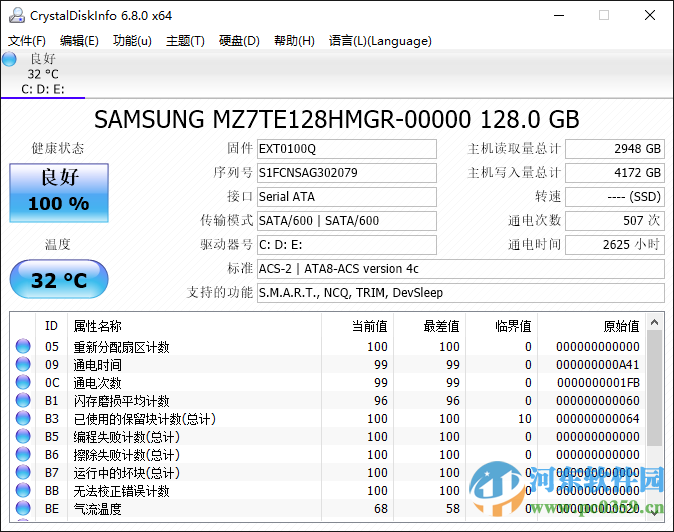This screenshot has height=532, width=674.
Task: Click the 临界值 column header
Action: point(501,326)
